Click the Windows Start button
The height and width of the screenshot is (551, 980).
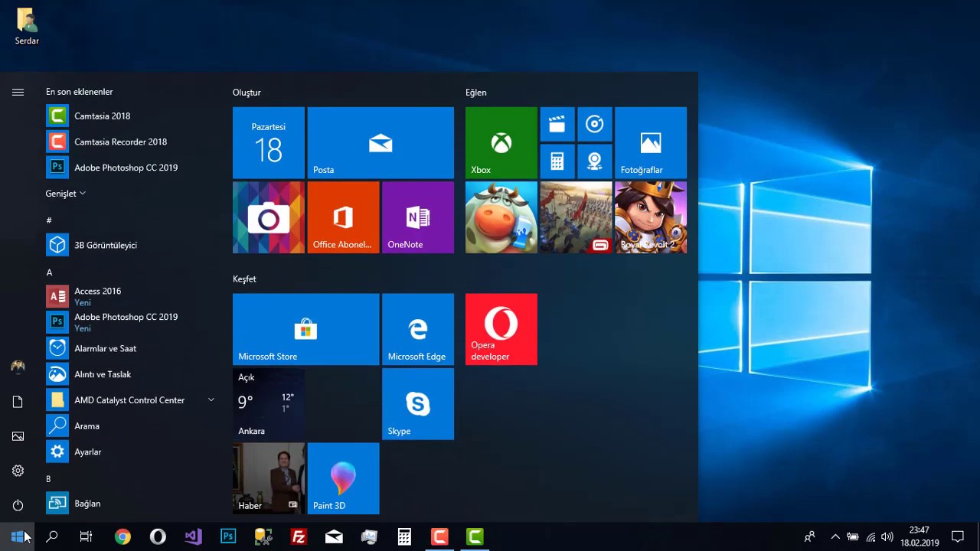click(x=18, y=536)
